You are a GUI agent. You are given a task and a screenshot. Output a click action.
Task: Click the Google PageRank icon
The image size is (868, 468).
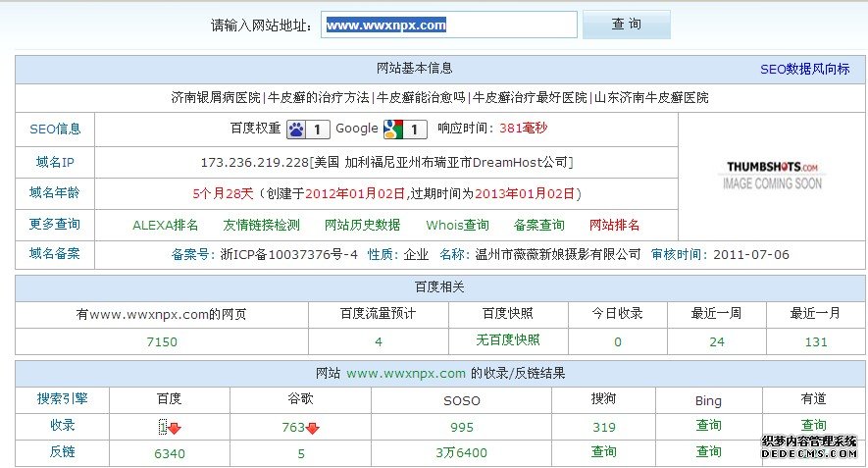pos(405,130)
